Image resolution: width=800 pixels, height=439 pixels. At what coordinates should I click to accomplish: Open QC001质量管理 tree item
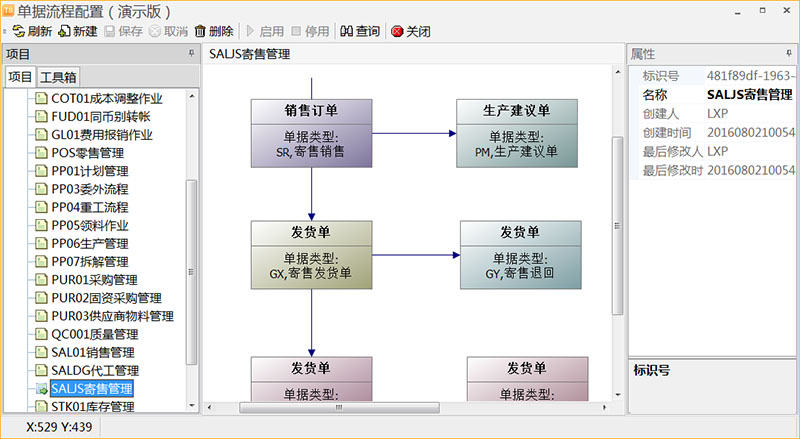[x=94, y=334]
